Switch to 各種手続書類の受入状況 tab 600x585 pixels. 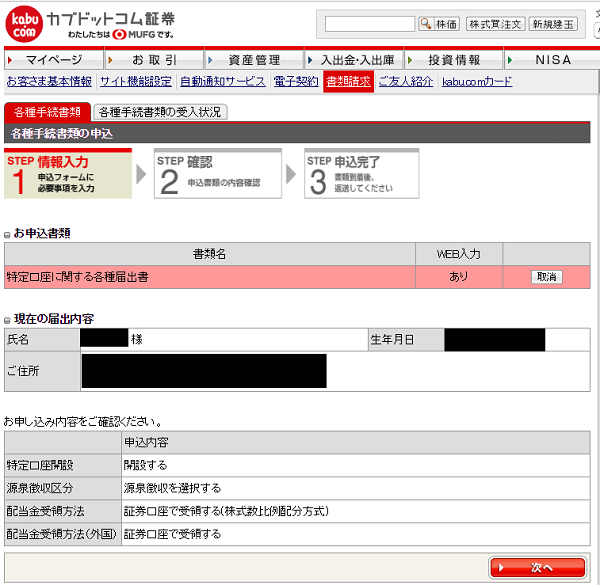point(160,112)
